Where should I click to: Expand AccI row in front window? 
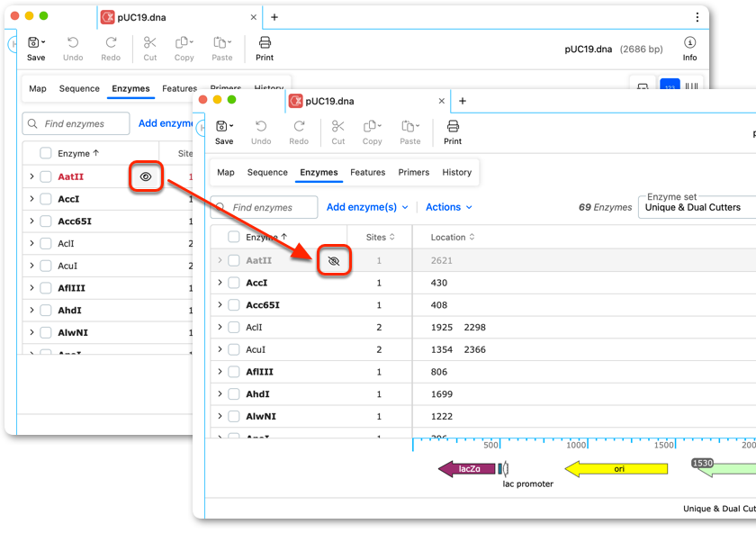(220, 282)
